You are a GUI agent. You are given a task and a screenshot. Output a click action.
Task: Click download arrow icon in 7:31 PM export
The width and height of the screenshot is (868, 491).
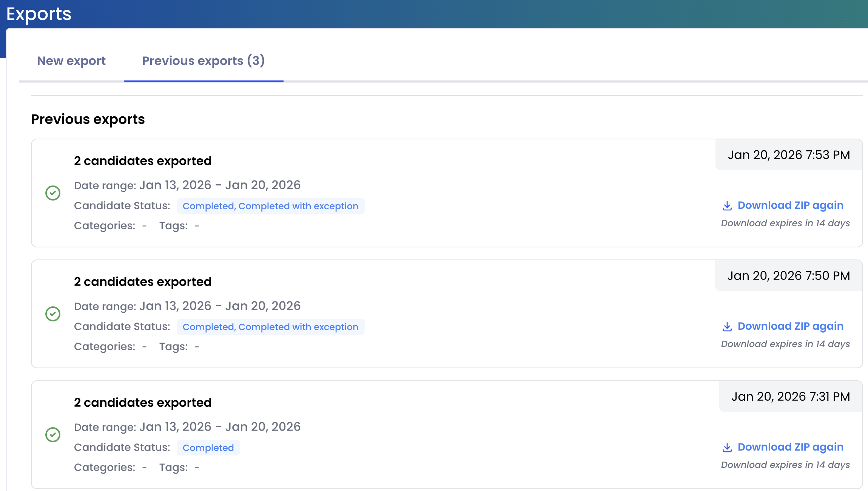tap(727, 448)
